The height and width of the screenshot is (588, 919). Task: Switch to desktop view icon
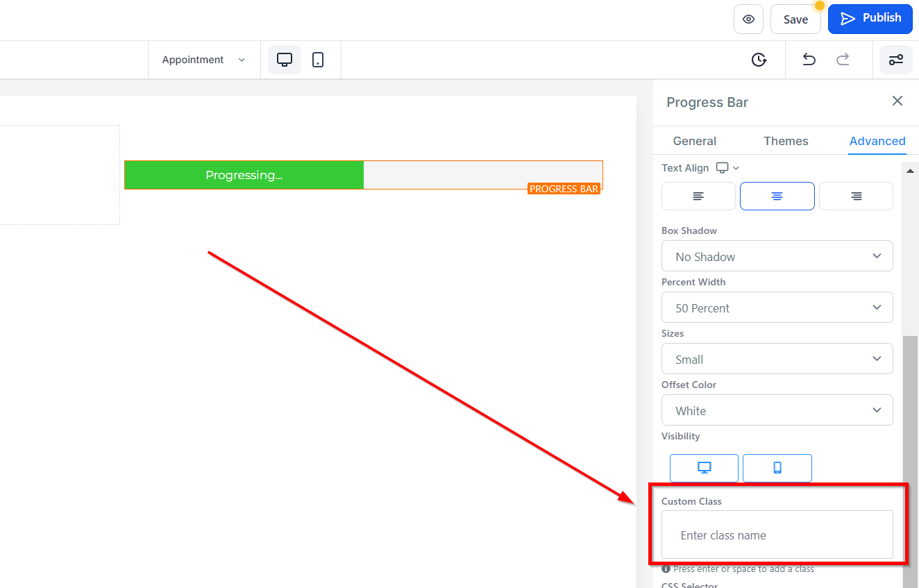click(285, 60)
